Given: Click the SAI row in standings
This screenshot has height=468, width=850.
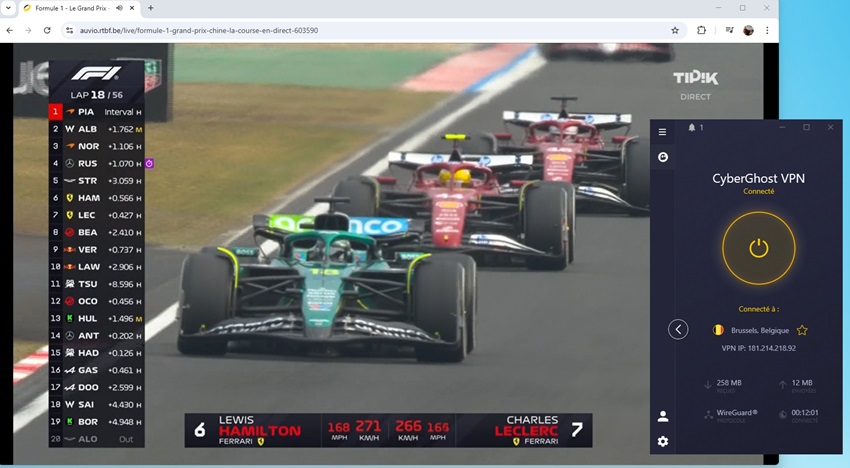Looking at the screenshot, I should pyautogui.click(x=96, y=405).
